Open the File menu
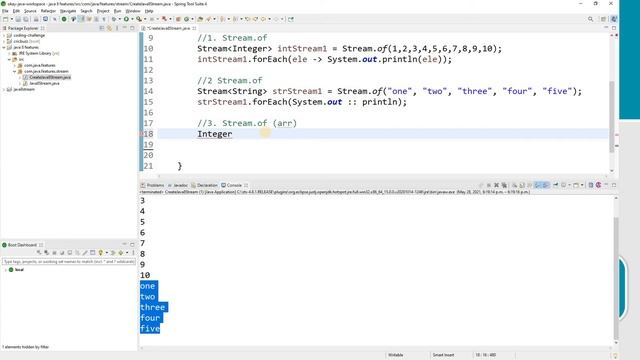This screenshot has height=360, width=640. 5,11
